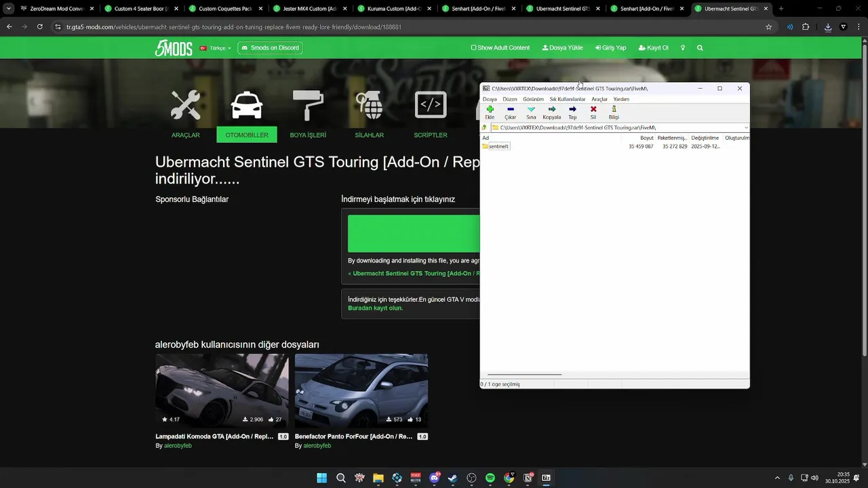Sort by the Paketlenmiş column header

coord(672,138)
